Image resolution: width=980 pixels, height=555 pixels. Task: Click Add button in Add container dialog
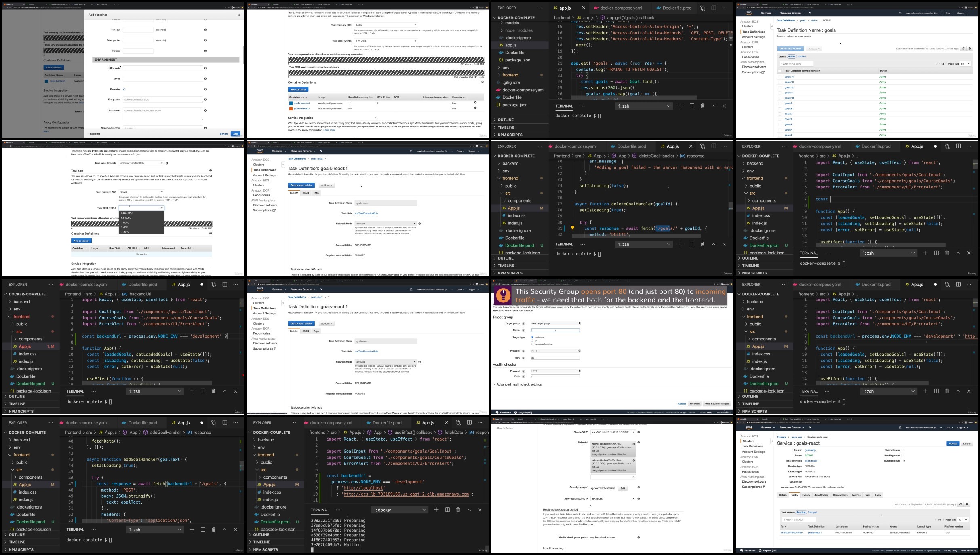[236, 134]
